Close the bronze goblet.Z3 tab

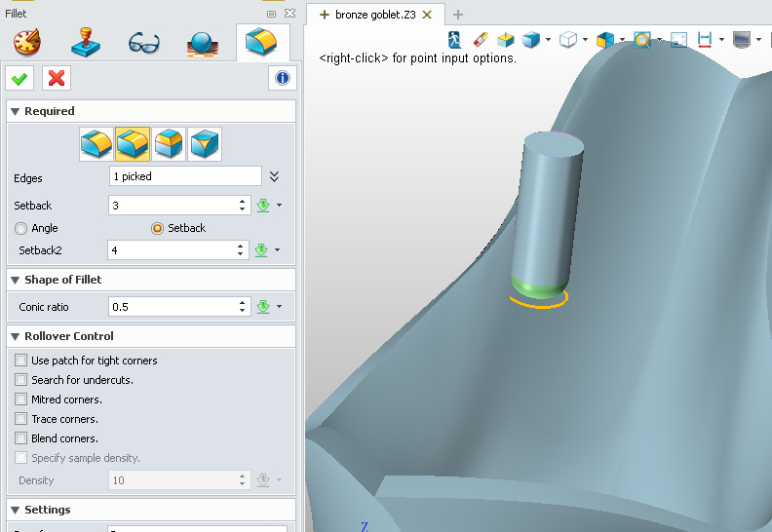coord(427,15)
